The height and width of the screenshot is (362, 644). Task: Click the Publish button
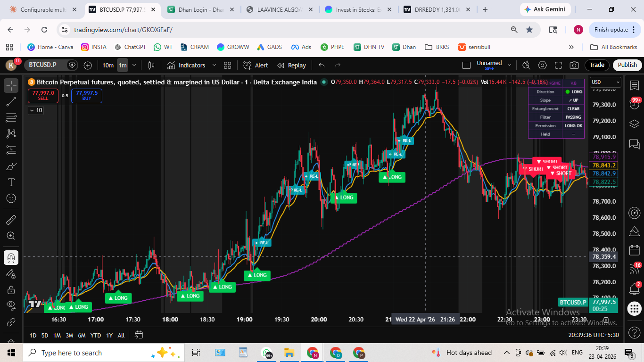tap(627, 65)
